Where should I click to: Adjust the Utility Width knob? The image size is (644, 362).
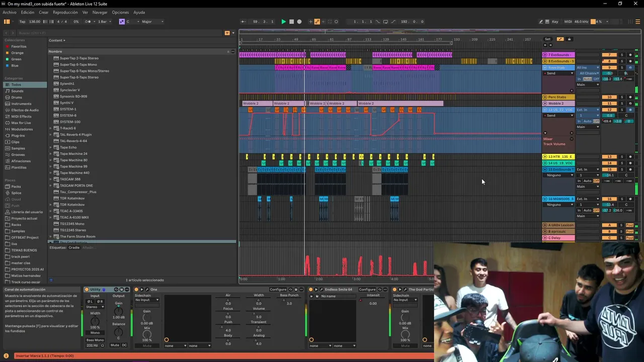click(95, 320)
